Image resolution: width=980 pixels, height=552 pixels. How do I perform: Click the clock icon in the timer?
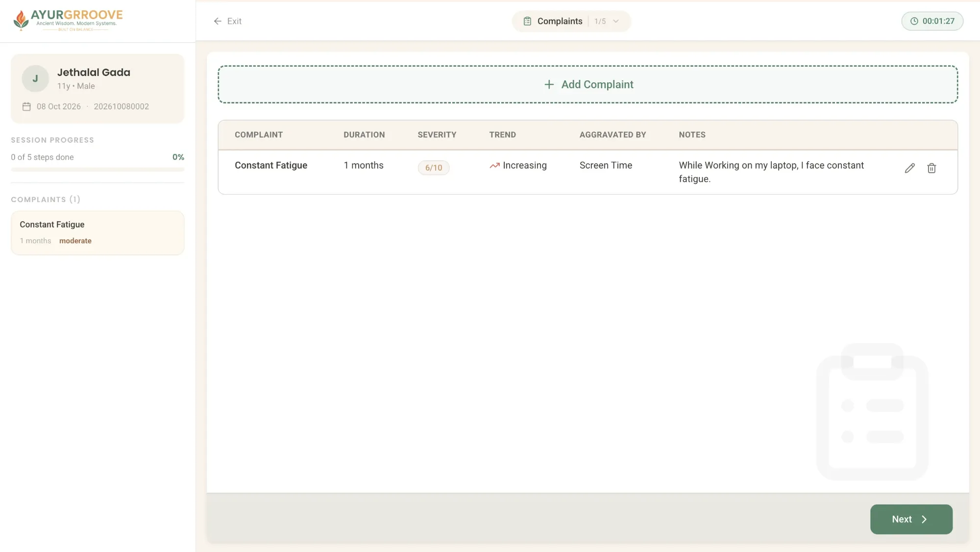coord(914,21)
